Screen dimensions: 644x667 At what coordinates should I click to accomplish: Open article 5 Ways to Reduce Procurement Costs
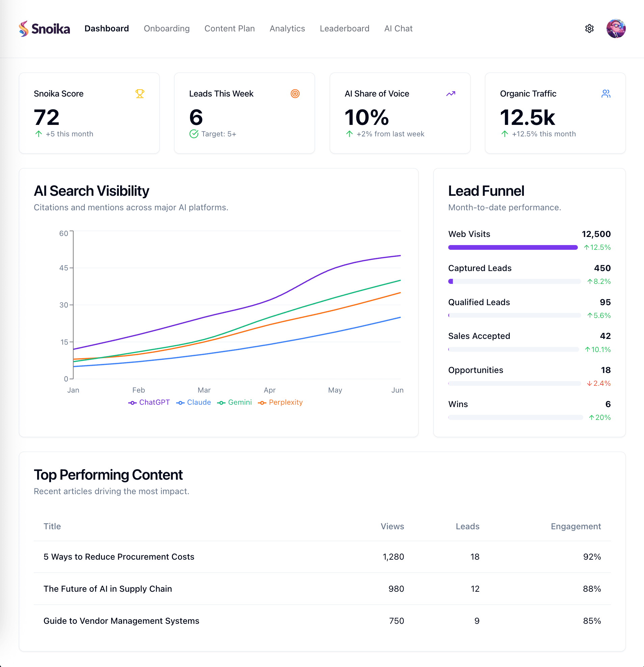pyautogui.click(x=119, y=557)
